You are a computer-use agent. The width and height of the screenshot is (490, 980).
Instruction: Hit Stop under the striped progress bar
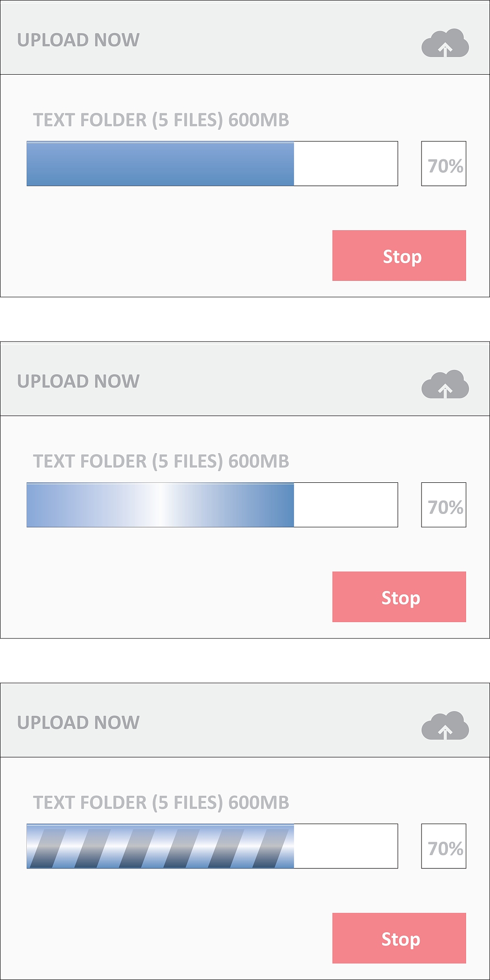point(399,938)
